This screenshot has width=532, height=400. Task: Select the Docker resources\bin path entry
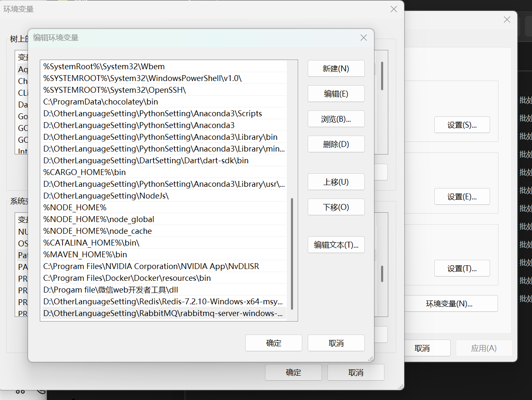click(127, 278)
